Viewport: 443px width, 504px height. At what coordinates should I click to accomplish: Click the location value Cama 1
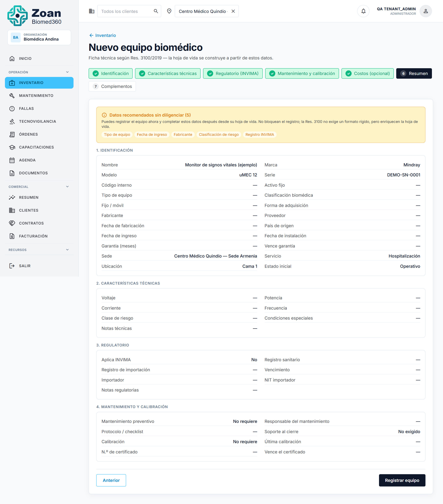pos(250,266)
